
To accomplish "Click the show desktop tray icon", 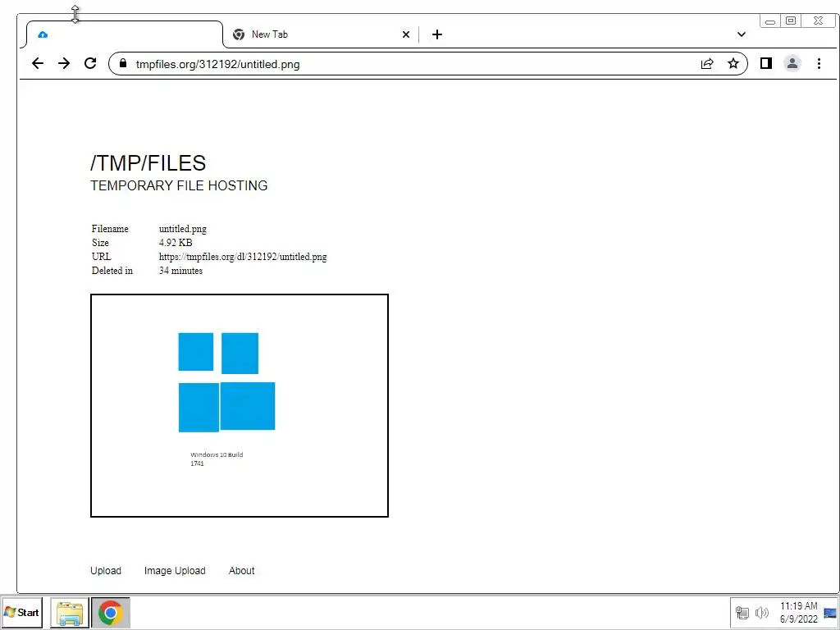I will click(x=830, y=613).
